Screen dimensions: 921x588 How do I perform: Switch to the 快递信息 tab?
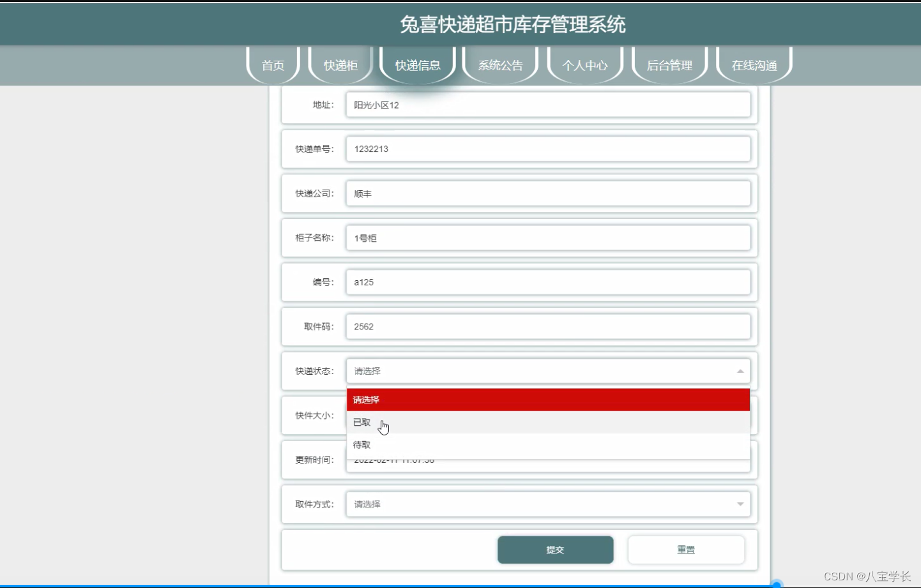[x=418, y=64]
